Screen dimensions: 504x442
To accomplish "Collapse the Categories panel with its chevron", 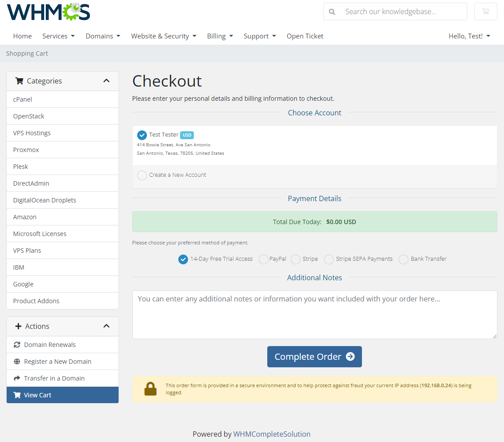I will click(106, 81).
